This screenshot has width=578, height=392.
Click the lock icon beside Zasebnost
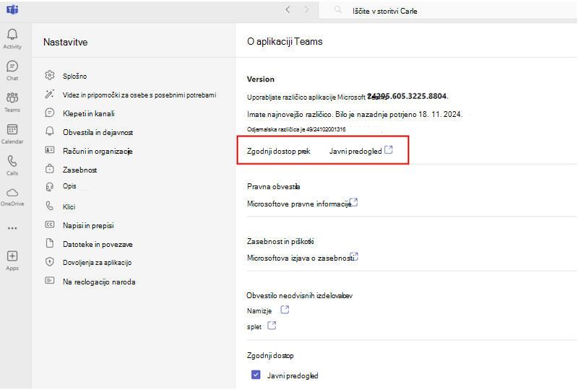[49, 169]
